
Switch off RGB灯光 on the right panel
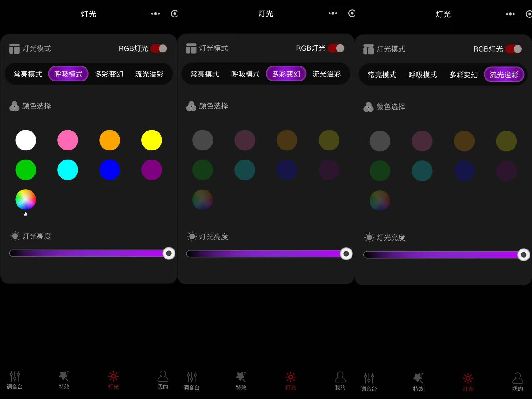(513, 49)
